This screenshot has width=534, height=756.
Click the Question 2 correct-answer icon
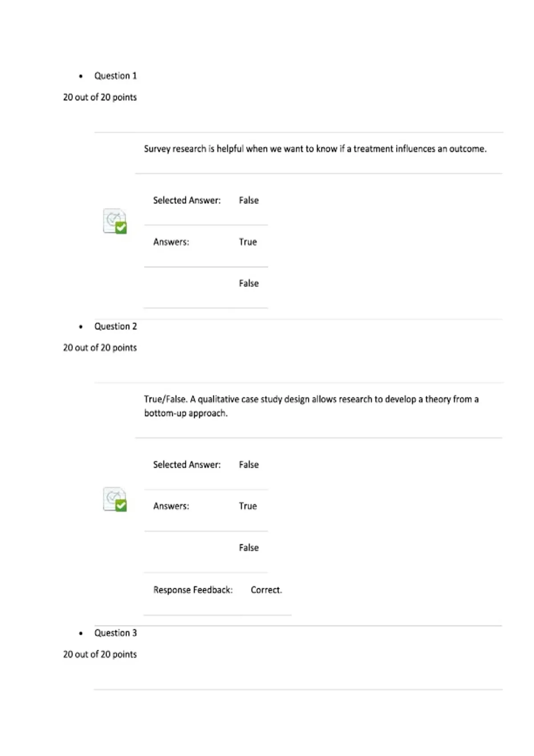(115, 499)
